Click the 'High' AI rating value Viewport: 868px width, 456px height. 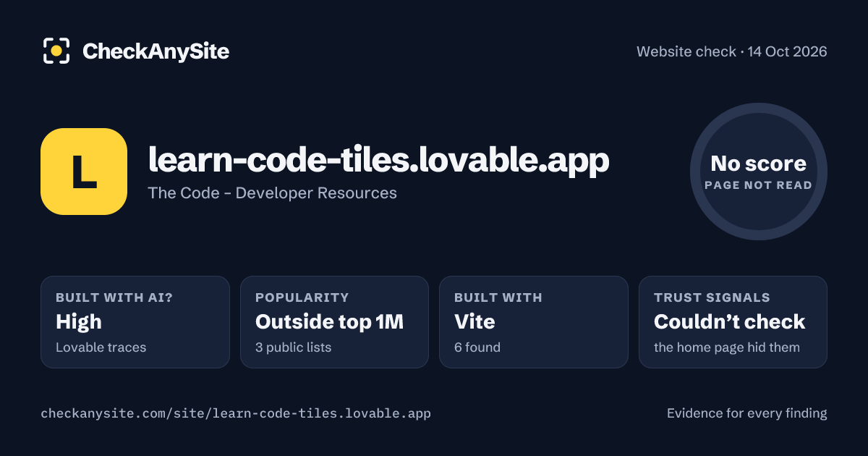point(79,321)
